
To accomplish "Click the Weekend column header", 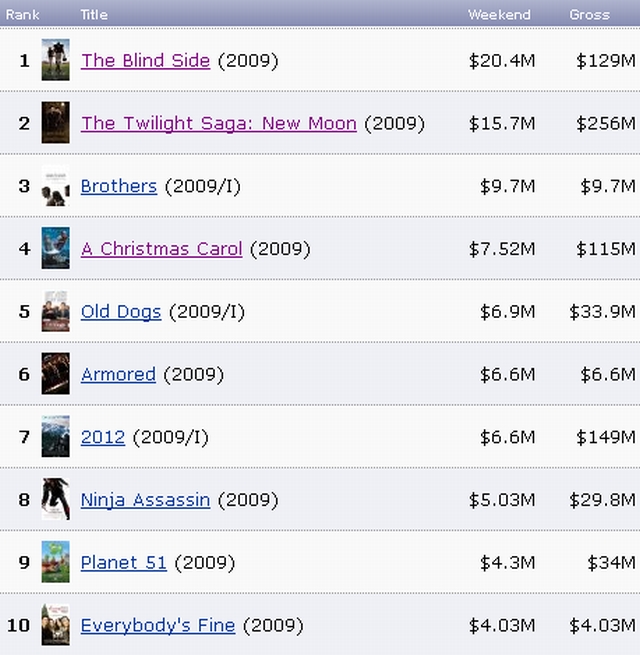I will tap(499, 14).
